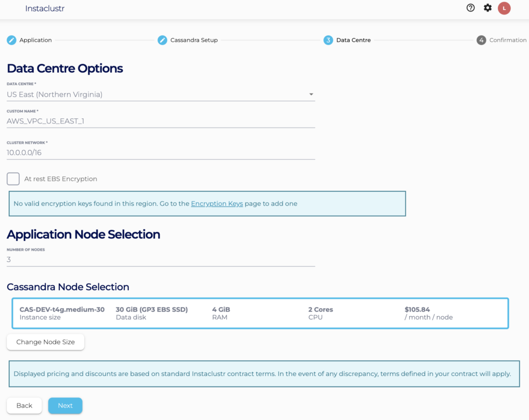The image size is (529, 420).
Task: Click the Confirmation step number 4 circle
Action: (481, 40)
